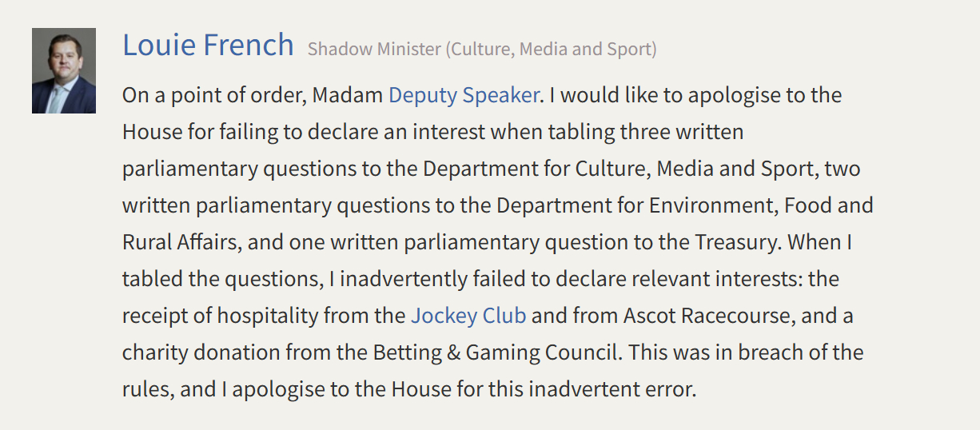This screenshot has width=980, height=430.
Task: Open the Louie French name link
Action: [208, 45]
